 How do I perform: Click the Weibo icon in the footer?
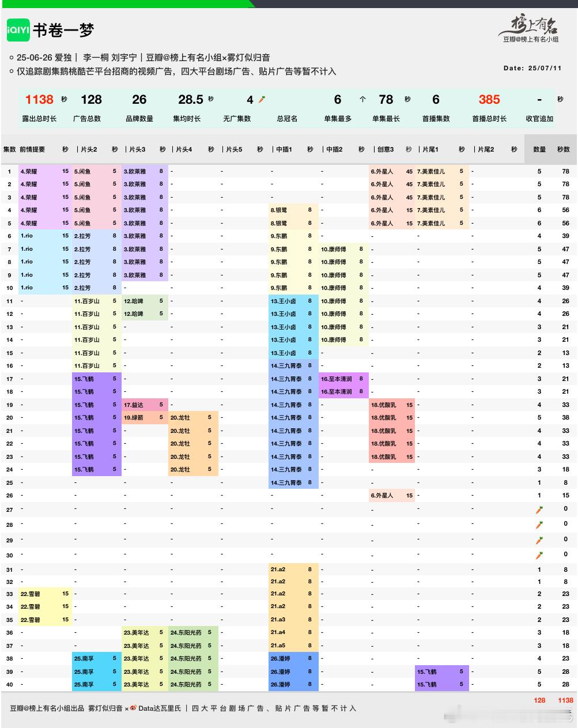pyautogui.click(x=133, y=708)
